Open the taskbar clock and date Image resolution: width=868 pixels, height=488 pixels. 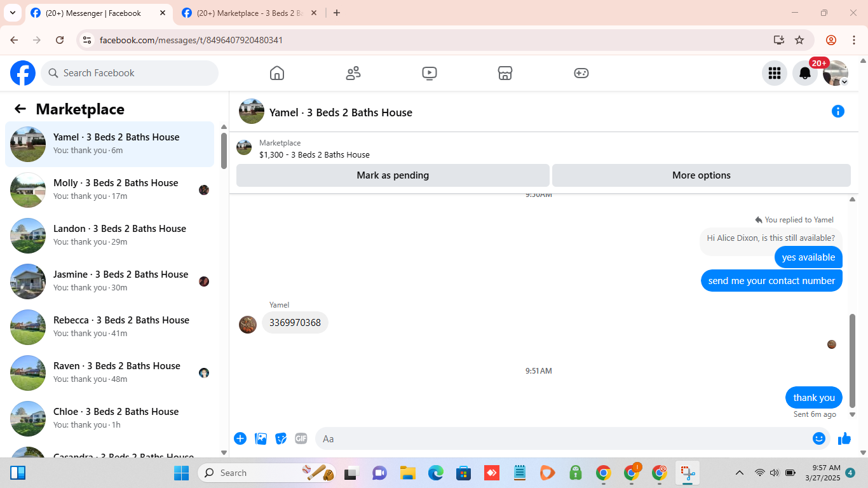pos(822,473)
